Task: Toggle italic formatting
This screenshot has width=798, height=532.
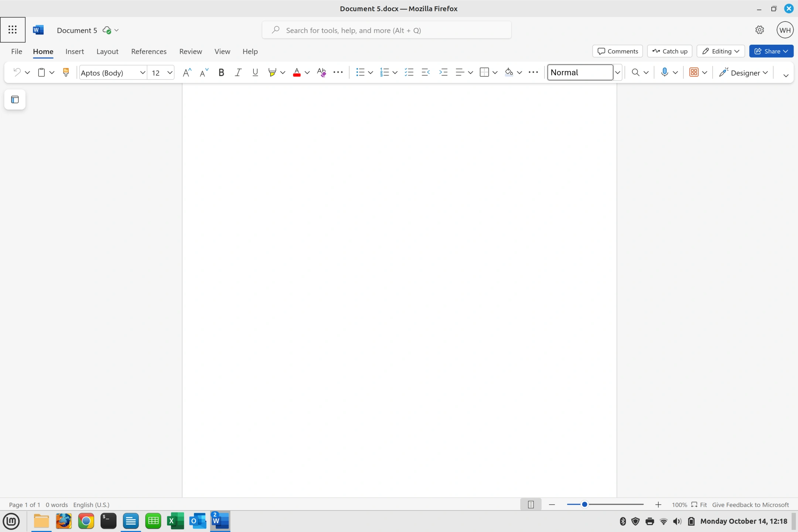Action: (238, 72)
